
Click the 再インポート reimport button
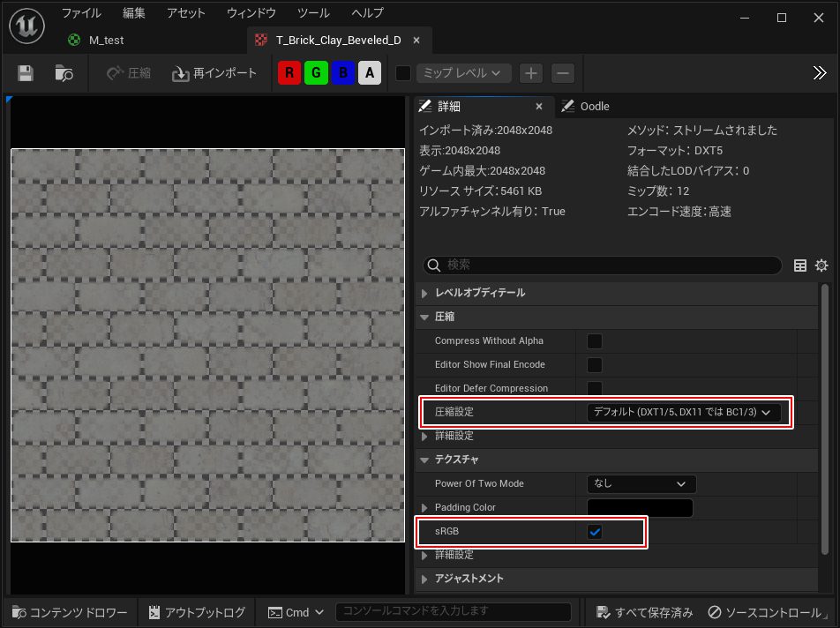pyautogui.click(x=215, y=73)
